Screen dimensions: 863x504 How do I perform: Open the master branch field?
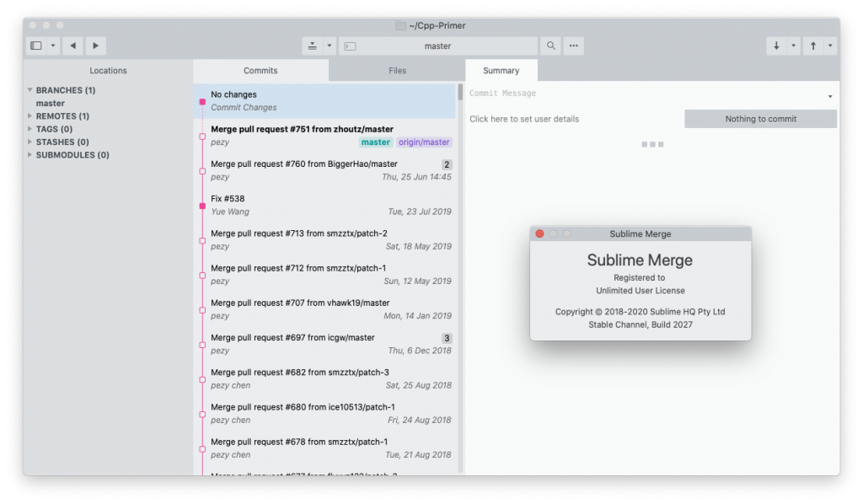click(x=438, y=46)
